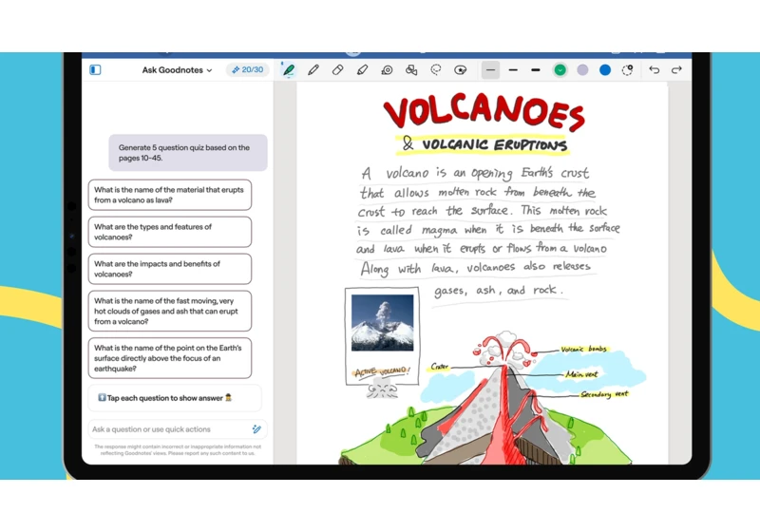The width and height of the screenshot is (760, 532).
Task: Click the 'Volcanic bombs' diagram label
Action: tap(583, 349)
